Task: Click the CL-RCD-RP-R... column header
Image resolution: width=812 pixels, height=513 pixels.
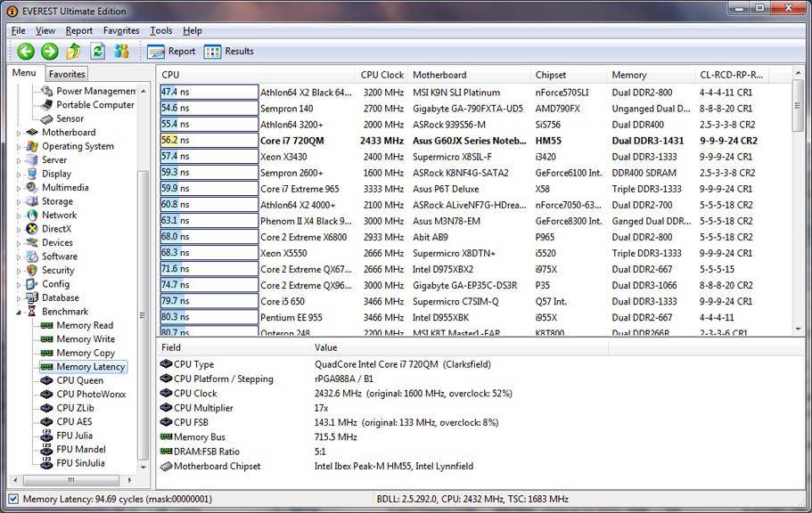Action: (x=732, y=75)
